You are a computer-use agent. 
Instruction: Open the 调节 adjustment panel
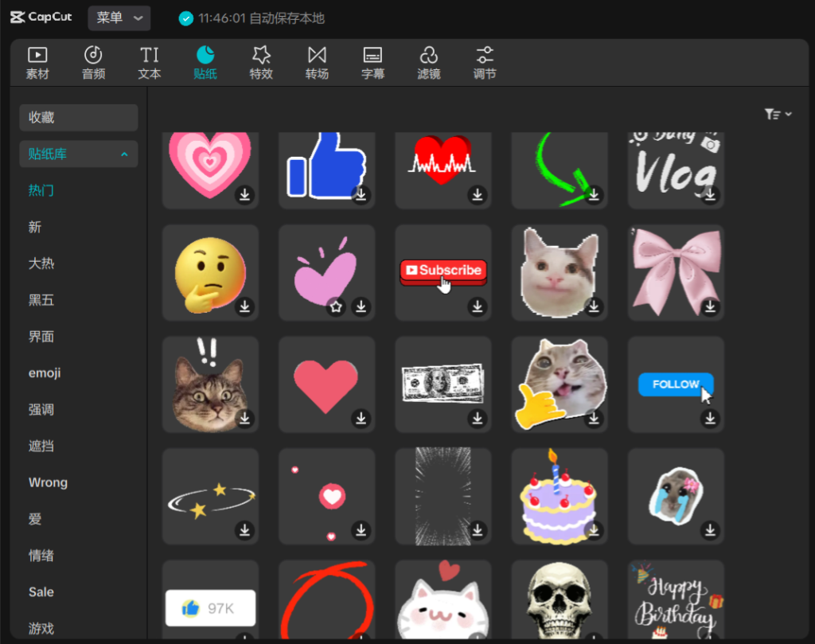pos(485,63)
